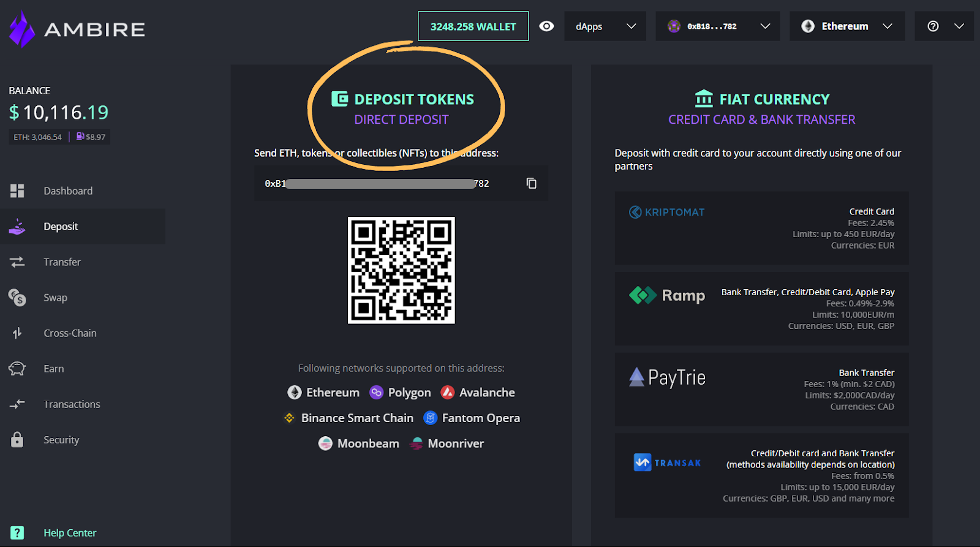Image resolution: width=980 pixels, height=547 pixels.
Task: Click the Ambire flame logo
Action: 22,29
